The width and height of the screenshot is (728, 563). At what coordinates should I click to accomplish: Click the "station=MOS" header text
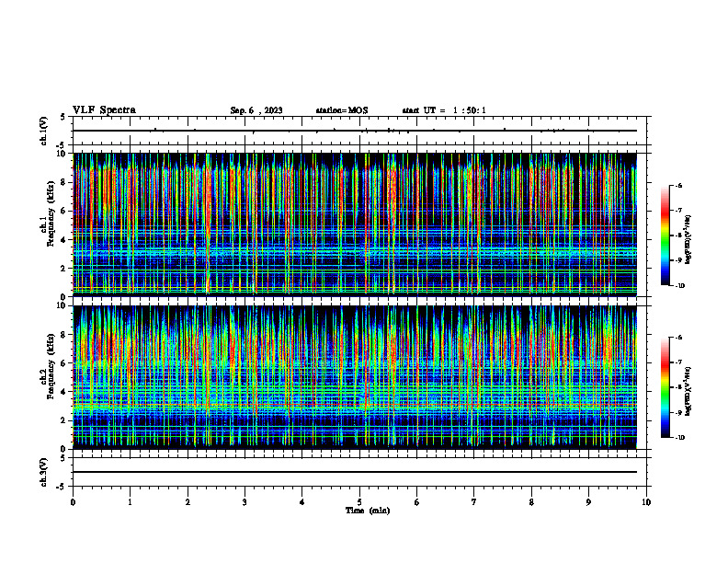(342, 110)
